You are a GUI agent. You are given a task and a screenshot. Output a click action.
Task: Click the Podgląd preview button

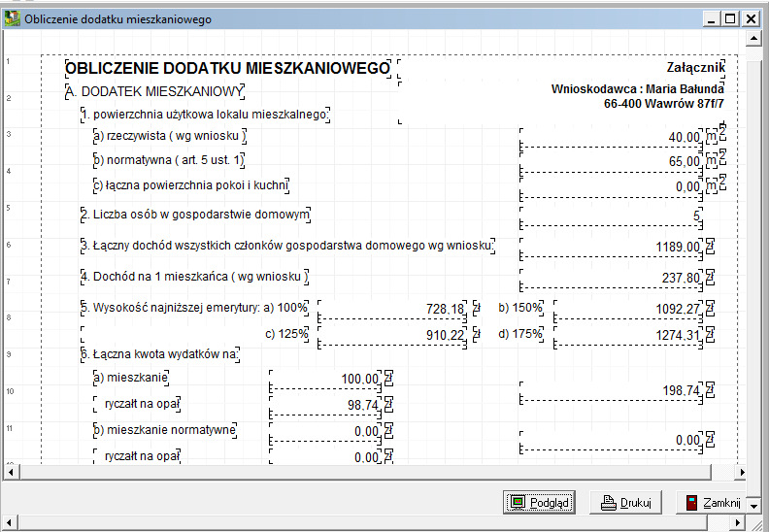539,503
